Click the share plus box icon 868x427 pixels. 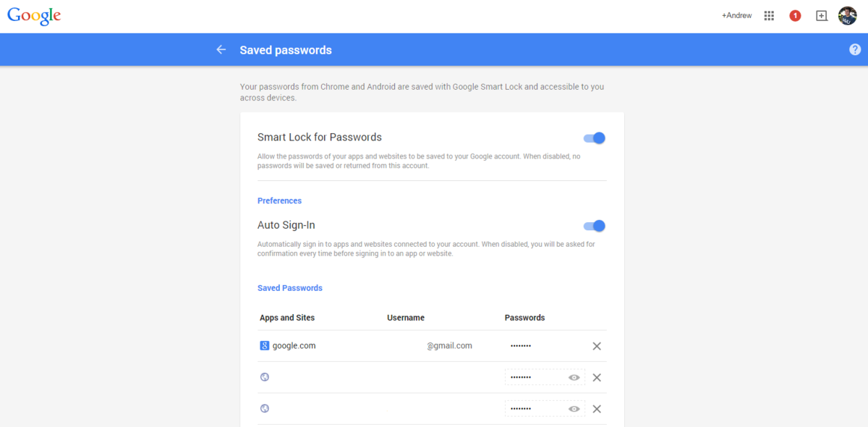822,16
